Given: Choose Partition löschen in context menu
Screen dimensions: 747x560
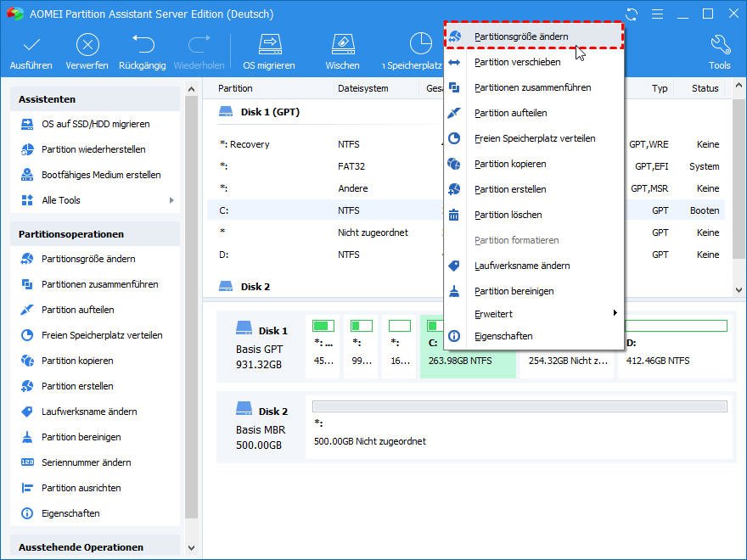Looking at the screenshot, I should click(x=534, y=215).
